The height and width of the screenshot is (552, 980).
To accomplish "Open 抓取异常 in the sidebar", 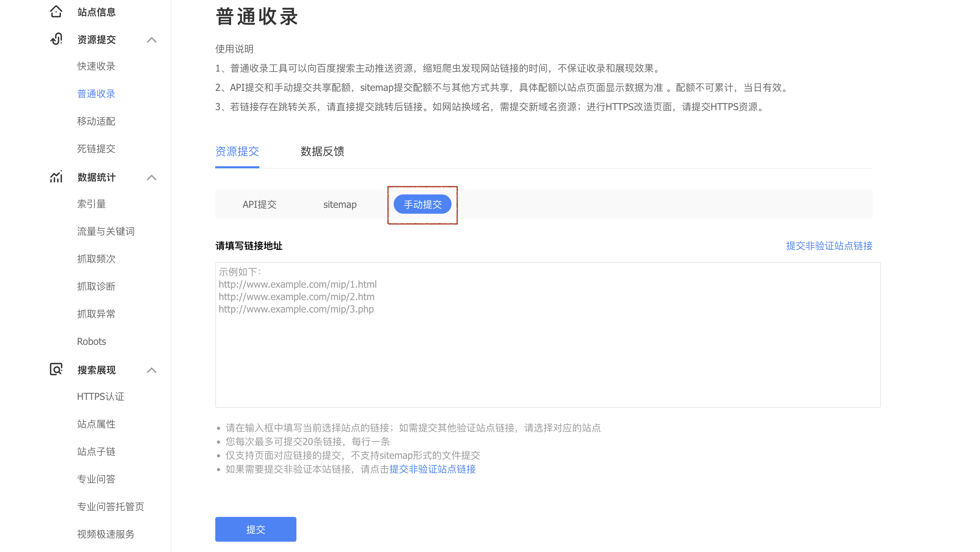I will click(x=96, y=314).
